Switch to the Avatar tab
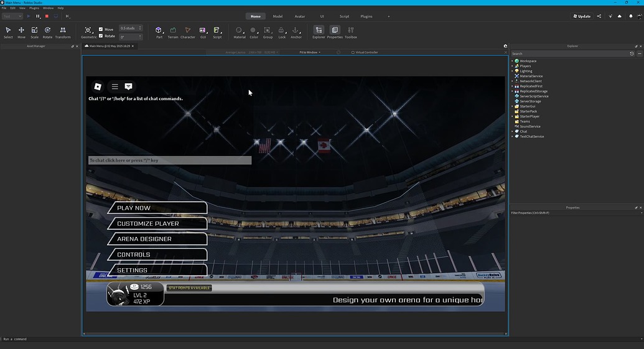The height and width of the screenshot is (349, 644). tap(300, 16)
